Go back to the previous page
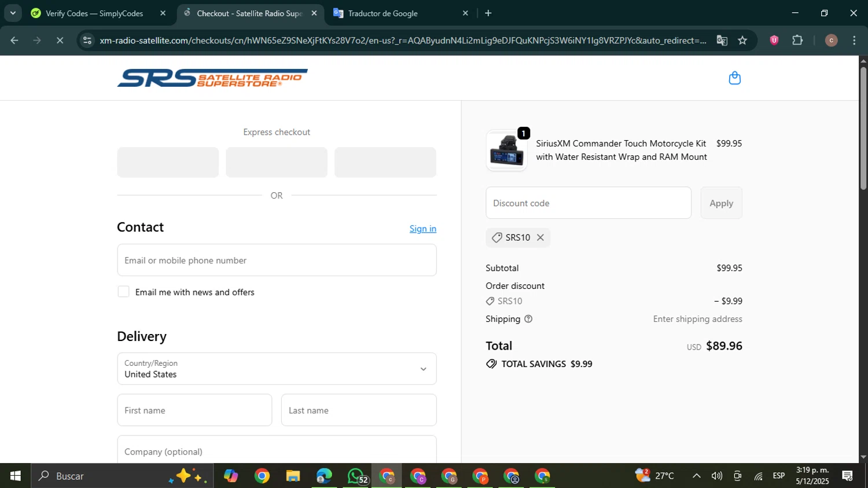The height and width of the screenshot is (488, 868). pyautogui.click(x=14, y=40)
